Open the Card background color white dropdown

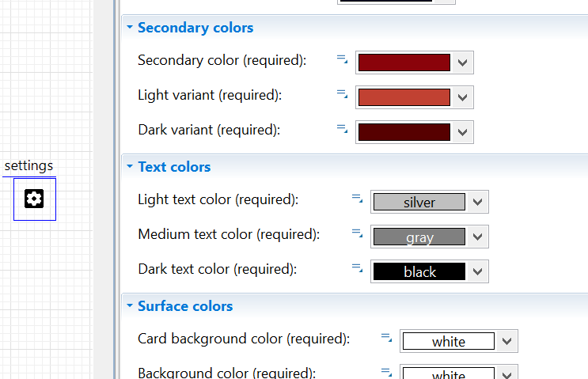pyautogui.click(x=506, y=342)
